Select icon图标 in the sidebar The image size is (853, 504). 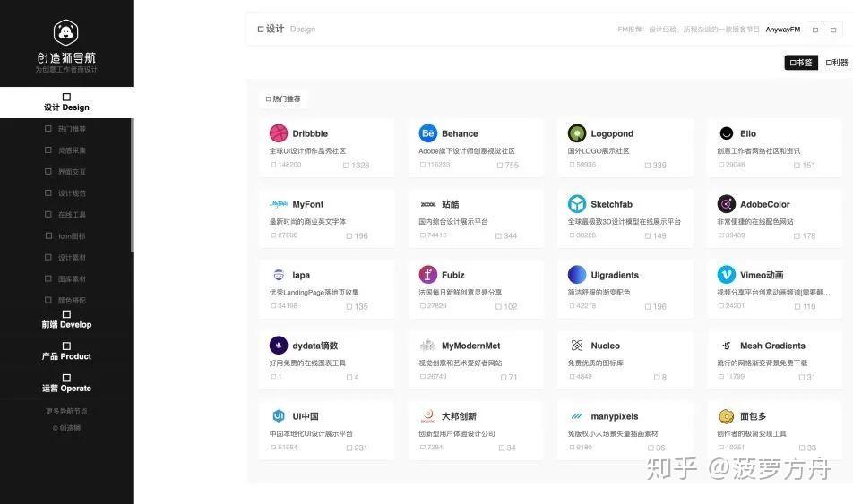pyautogui.click(x=65, y=236)
